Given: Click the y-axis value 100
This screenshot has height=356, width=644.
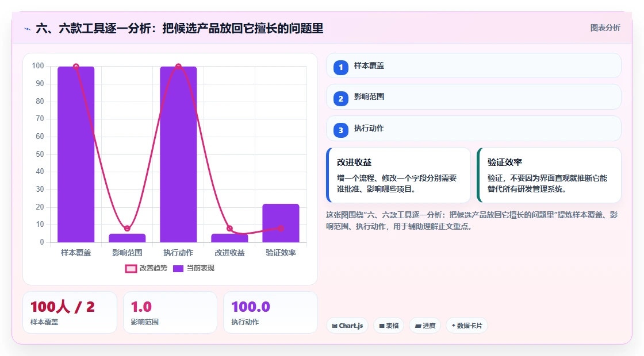Looking at the screenshot, I should click(38, 66).
